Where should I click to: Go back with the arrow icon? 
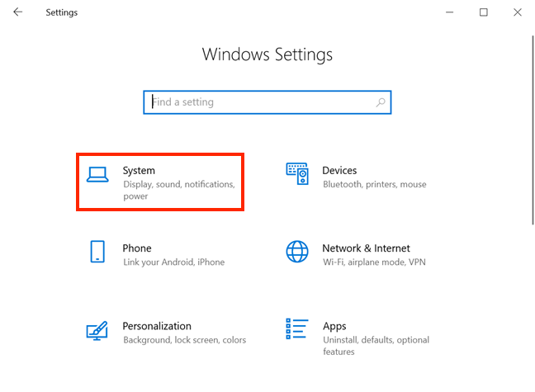[17, 12]
